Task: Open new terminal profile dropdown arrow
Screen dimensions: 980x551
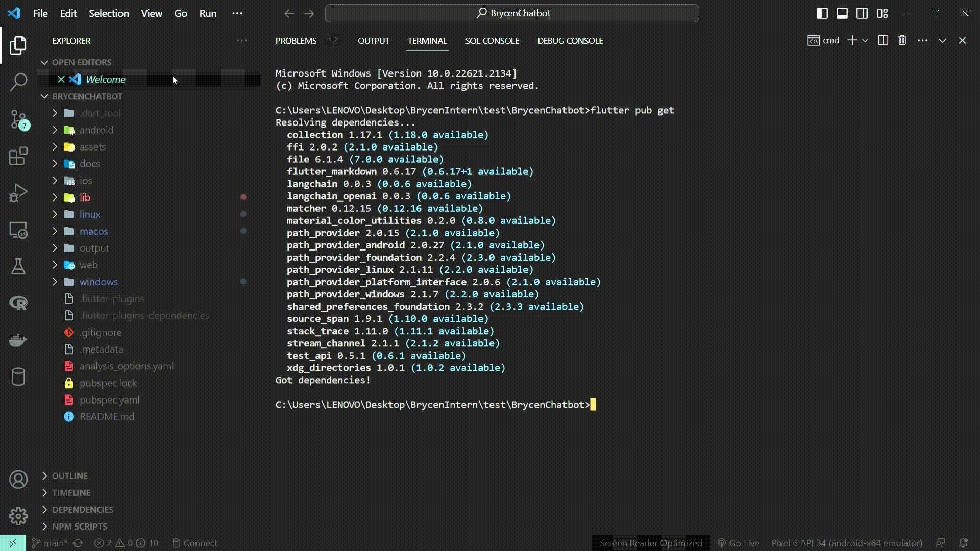Action: coord(865,40)
